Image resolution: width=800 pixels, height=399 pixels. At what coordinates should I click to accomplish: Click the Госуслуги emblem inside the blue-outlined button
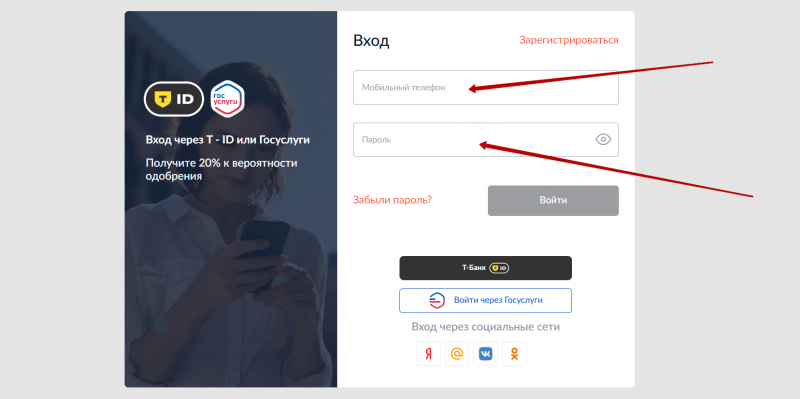point(437,301)
